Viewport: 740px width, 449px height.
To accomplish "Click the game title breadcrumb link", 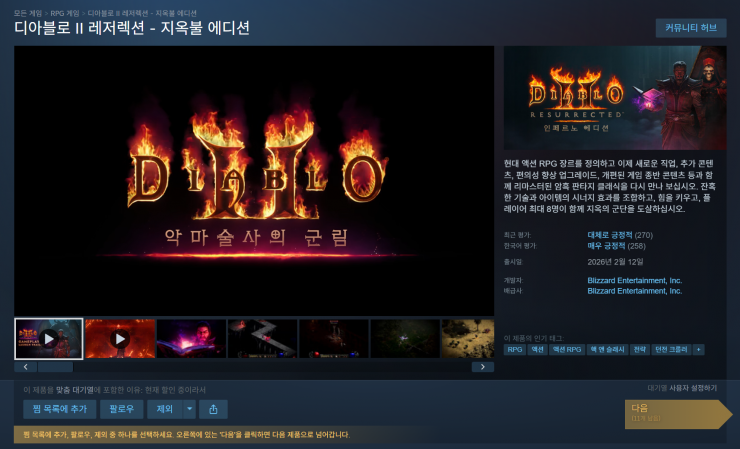I will (x=142, y=13).
